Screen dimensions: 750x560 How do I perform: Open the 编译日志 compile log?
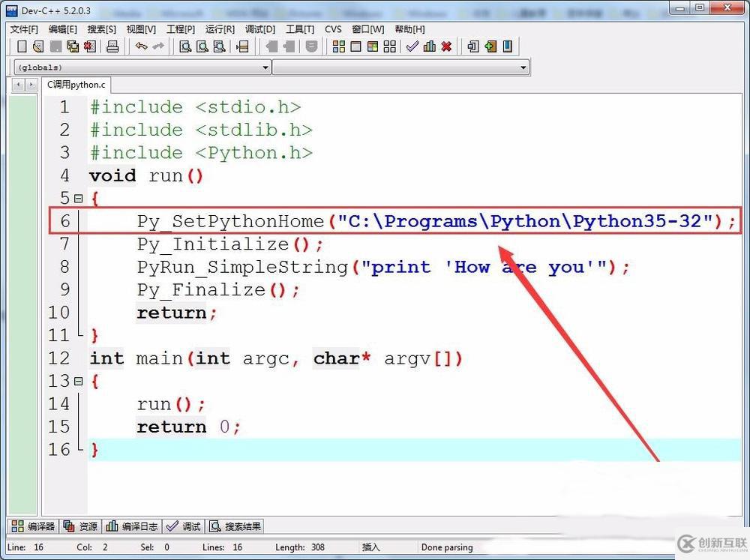click(x=132, y=526)
